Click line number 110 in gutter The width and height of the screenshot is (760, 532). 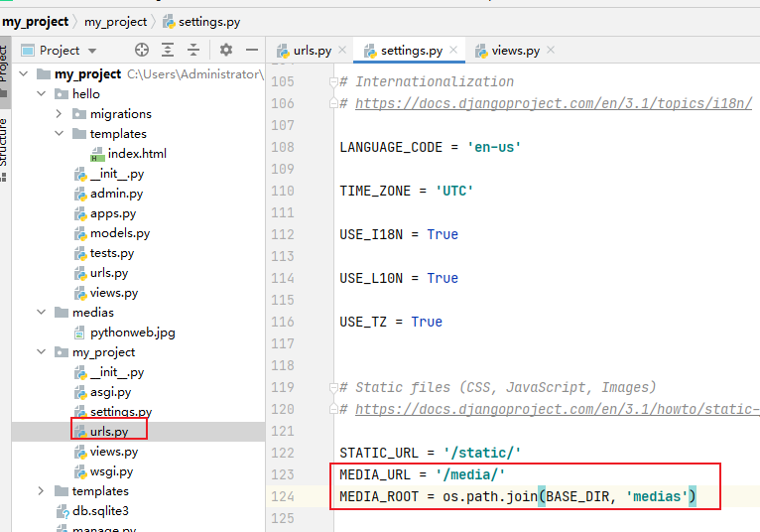(x=283, y=192)
